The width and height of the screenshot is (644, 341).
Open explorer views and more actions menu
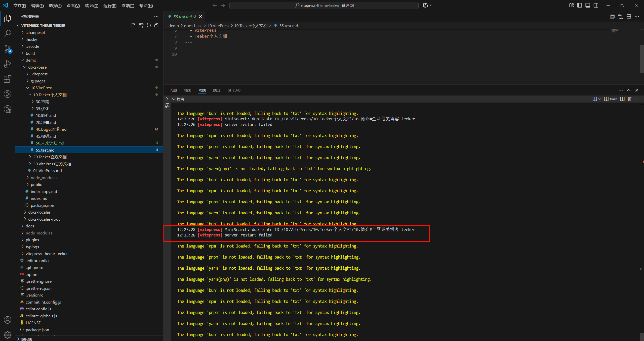[156, 17]
